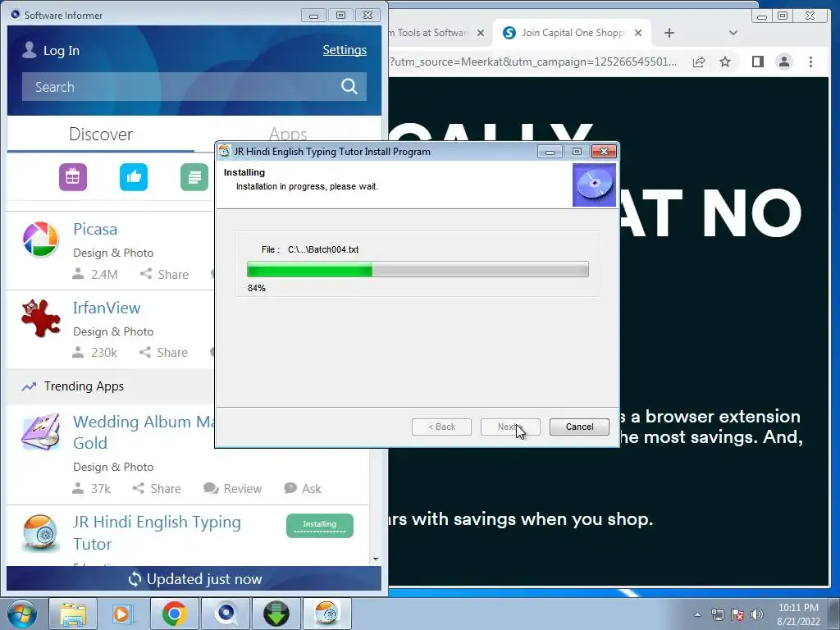Switch to the Discover tab

(x=101, y=134)
